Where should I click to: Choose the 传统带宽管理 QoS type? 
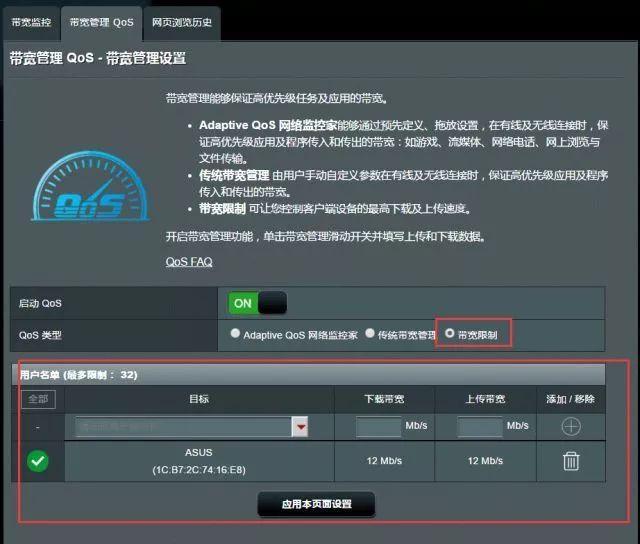click(x=370, y=334)
